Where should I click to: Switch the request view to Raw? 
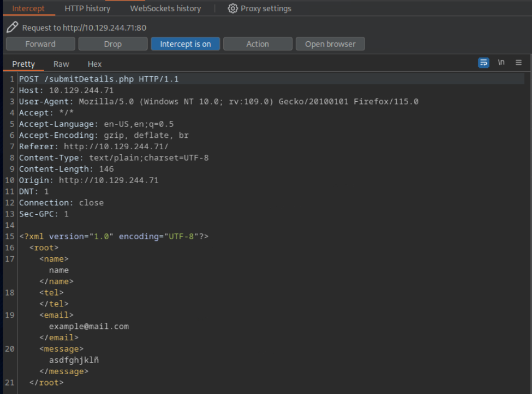(61, 64)
